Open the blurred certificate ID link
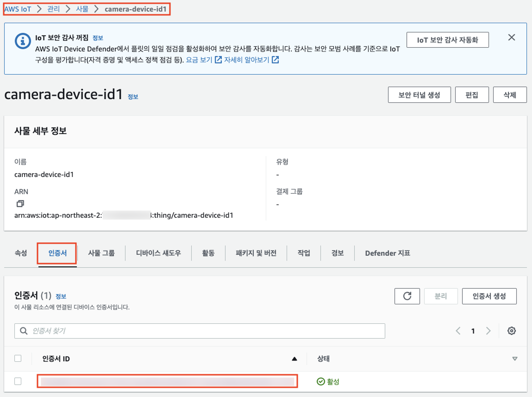 point(168,381)
